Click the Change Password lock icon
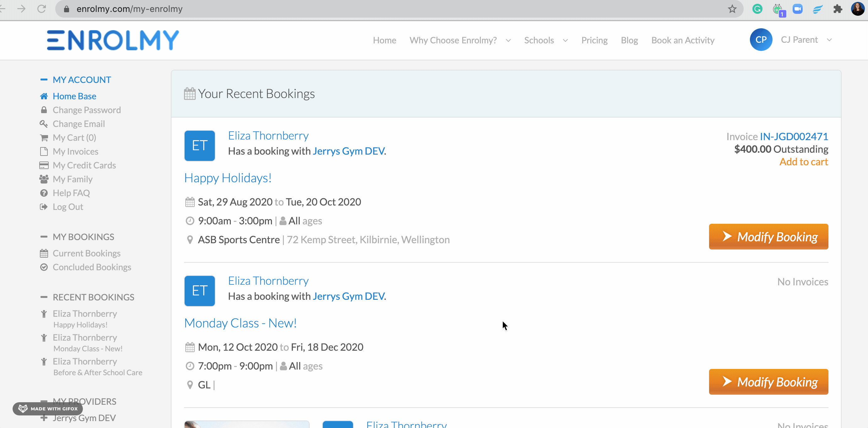Viewport: 868px width, 428px height. [44, 110]
